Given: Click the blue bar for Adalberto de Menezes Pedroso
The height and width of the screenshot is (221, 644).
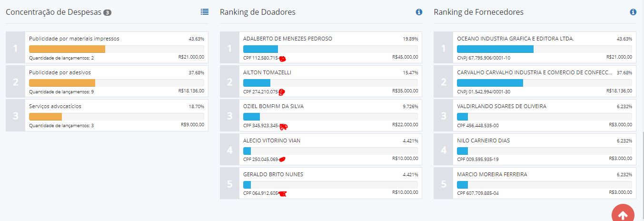Looking at the screenshot, I should [x=260, y=49].
